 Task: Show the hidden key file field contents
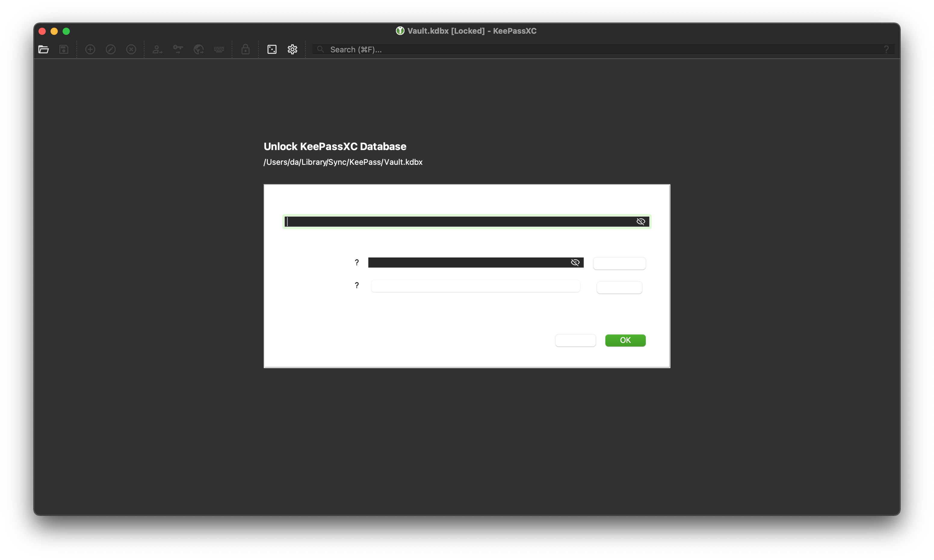pos(575,262)
